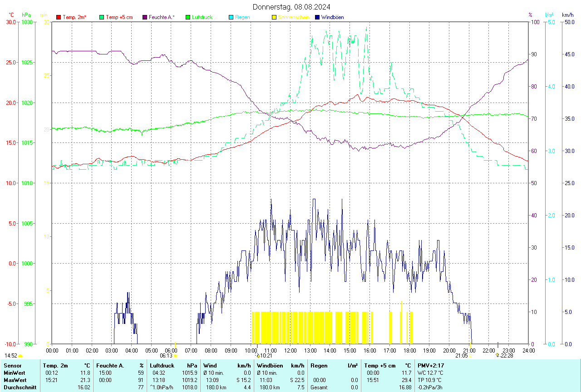The width and height of the screenshot is (581, 392).
Task: Click the 'Temp. 2m' column header in table
Action: tap(55, 366)
